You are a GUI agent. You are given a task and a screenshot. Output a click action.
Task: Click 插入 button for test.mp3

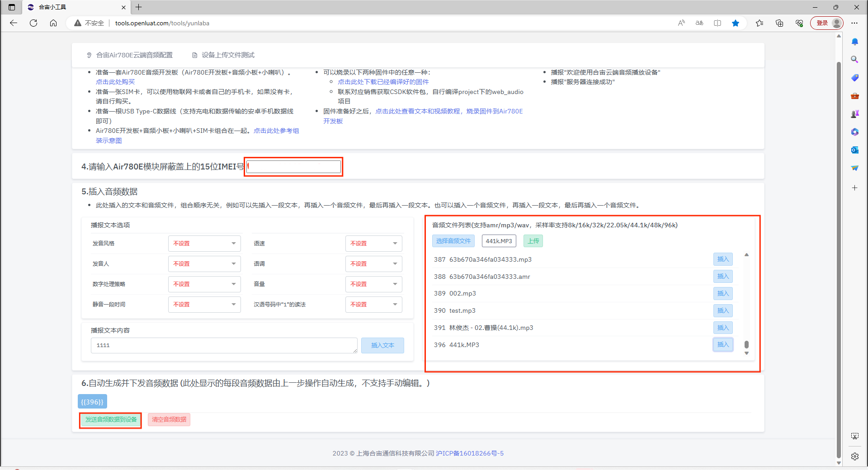point(723,310)
